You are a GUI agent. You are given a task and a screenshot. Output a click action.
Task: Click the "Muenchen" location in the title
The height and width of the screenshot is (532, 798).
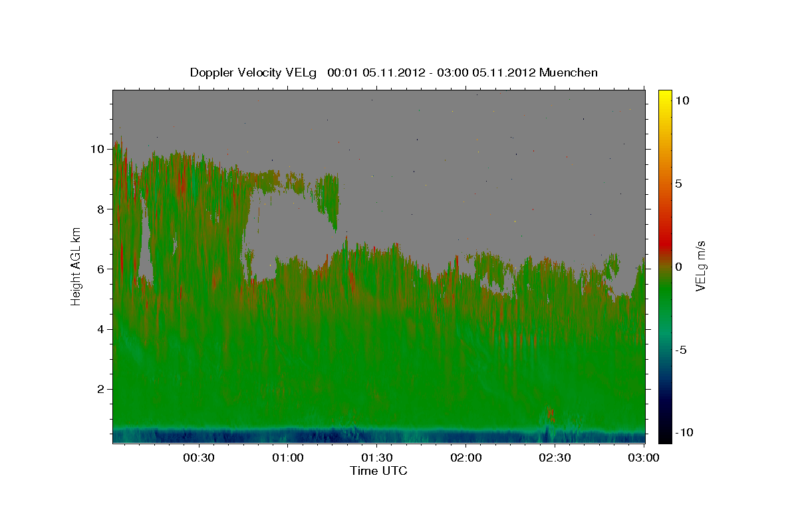(569, 72)
